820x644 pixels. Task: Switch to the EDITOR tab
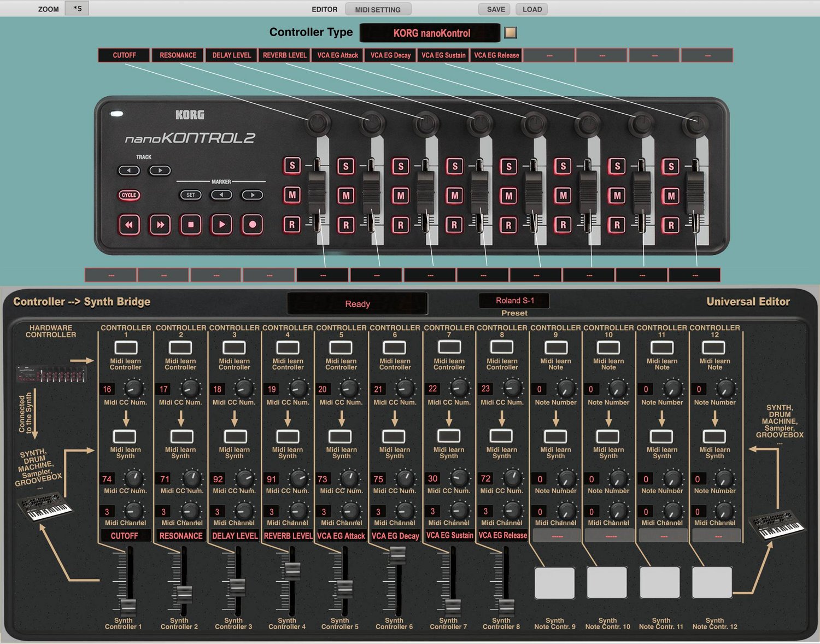(324, 9)
